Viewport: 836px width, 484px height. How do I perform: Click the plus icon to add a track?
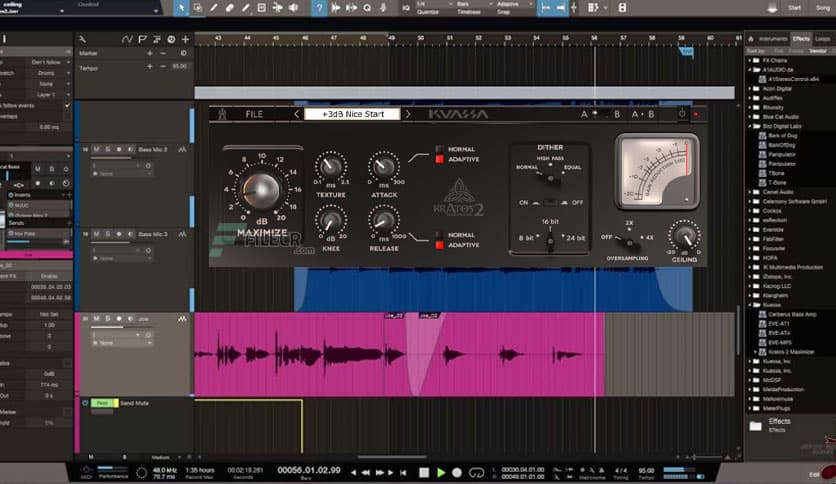click(186, 39)
